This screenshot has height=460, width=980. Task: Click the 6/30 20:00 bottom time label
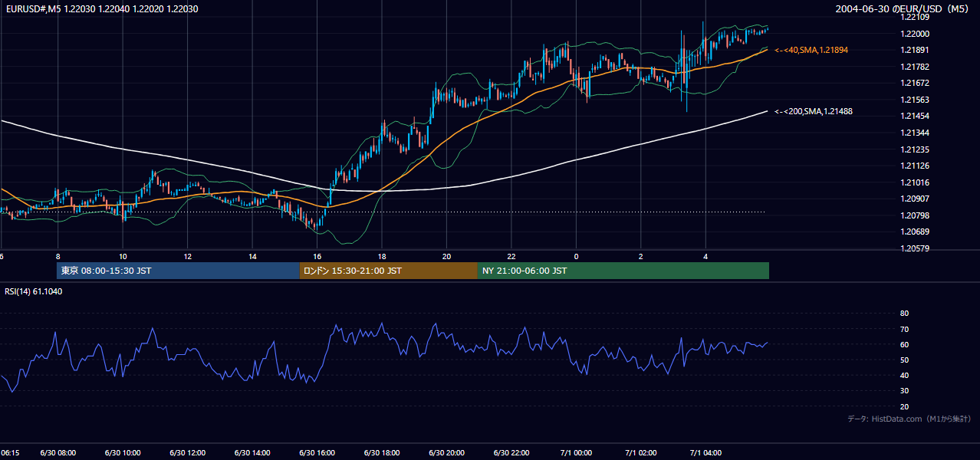[x=448, y=453]
